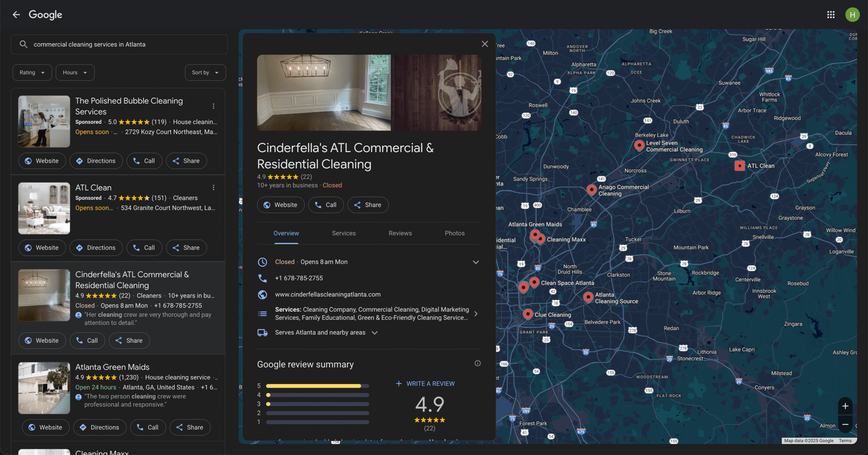Close the Cinderfella's business details panel

click(484, 44)
